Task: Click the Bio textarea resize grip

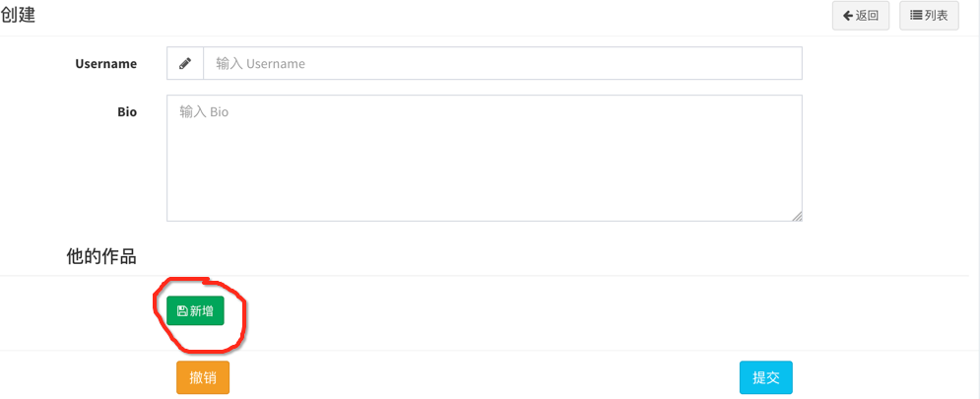Action: [x=797, y=216]
